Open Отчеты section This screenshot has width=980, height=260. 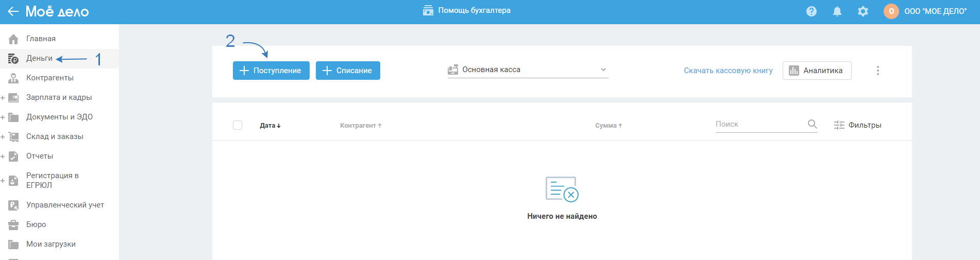coord(40,156)
